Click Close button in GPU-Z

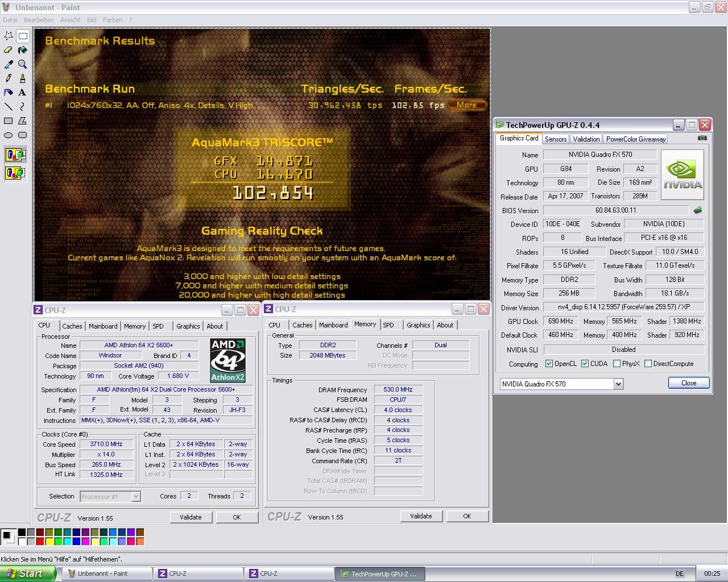coord(689,383)
